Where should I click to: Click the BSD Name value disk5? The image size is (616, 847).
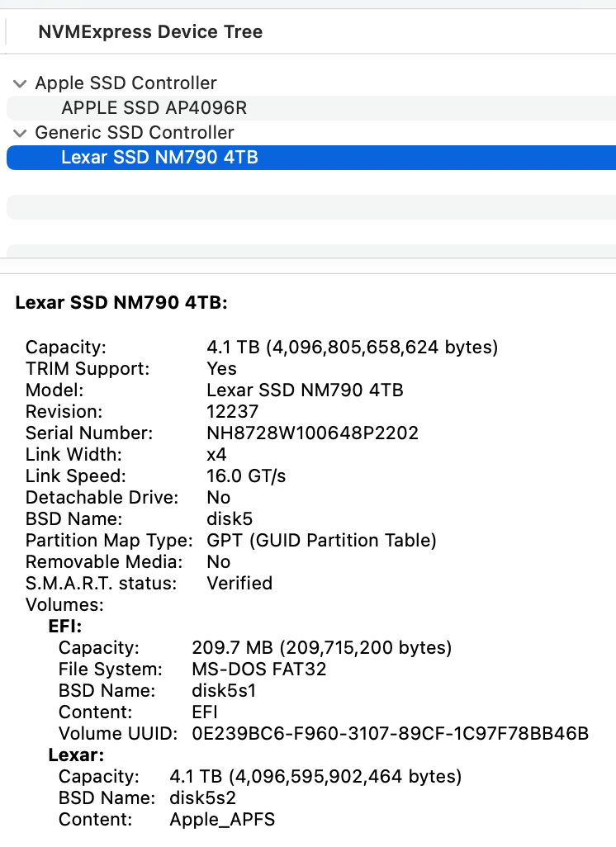[x=230, y=519]
